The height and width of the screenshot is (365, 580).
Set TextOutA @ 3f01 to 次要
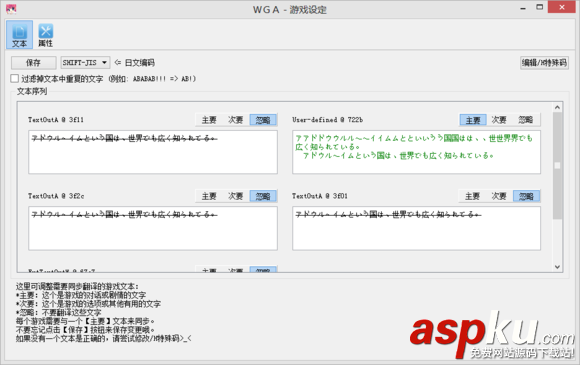(499, 196)
